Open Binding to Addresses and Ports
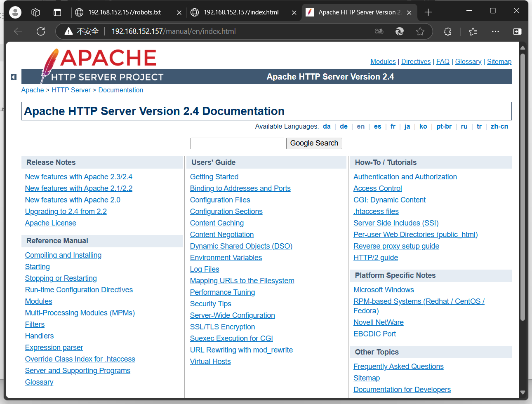Viewport: 532px width, 404px height. click(240, 188)
